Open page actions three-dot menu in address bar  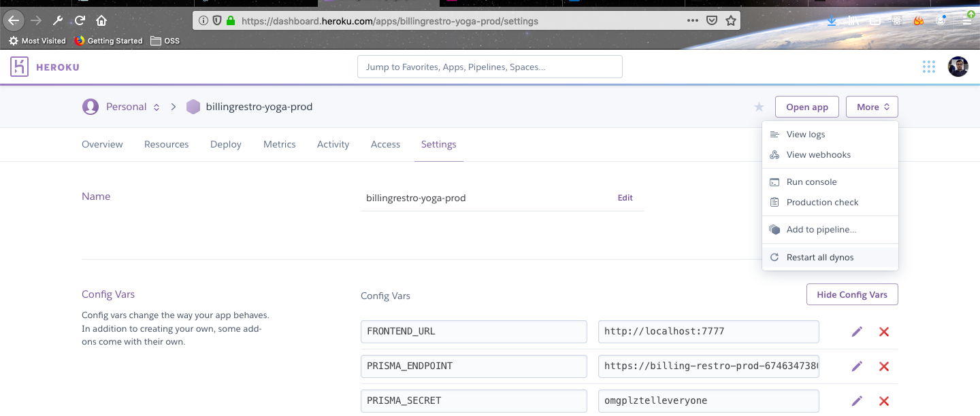point(692,21)
